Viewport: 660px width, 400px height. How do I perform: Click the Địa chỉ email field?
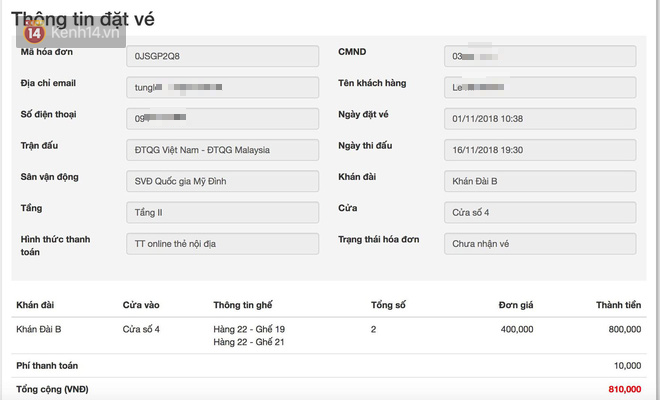(x=223, y=88)
